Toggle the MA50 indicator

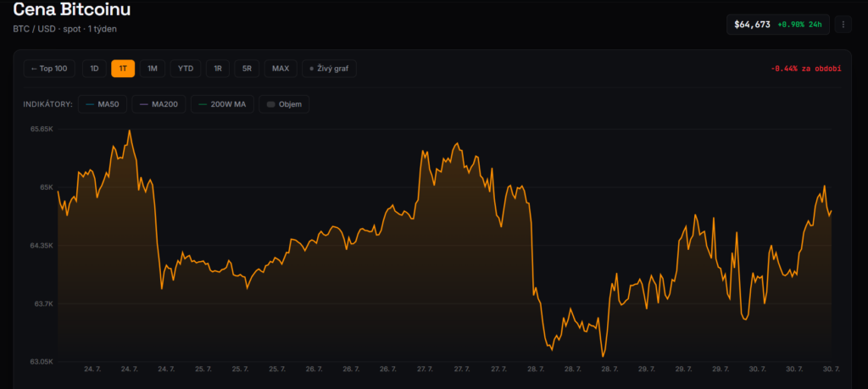pyautogui.click(x=103, y=104)
